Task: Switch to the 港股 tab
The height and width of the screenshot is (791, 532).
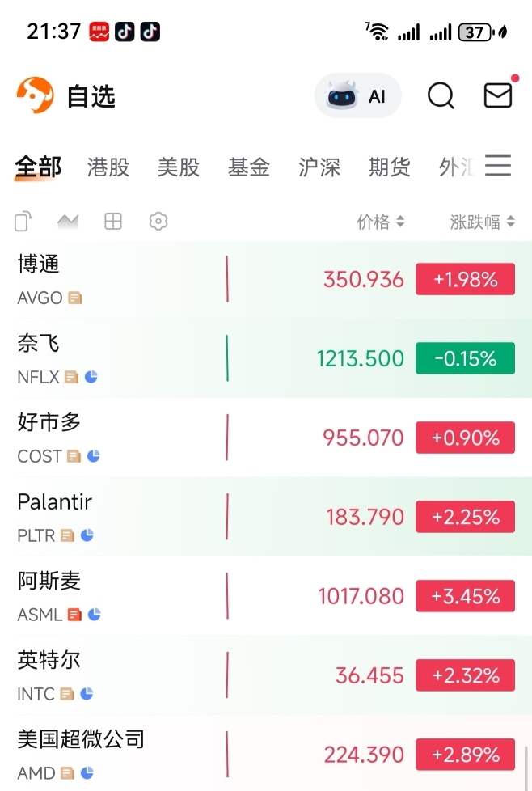Action: pyautogui.click(x=108, y=167)
